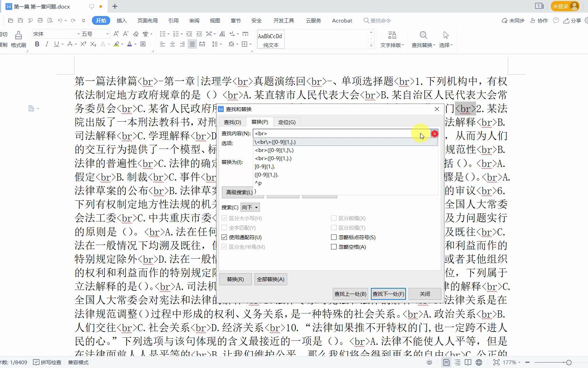Apply italic formatting

(x=47, y=44)
